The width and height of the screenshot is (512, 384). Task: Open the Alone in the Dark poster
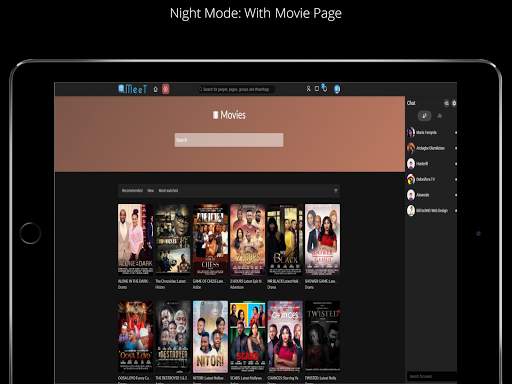point(135,239)
